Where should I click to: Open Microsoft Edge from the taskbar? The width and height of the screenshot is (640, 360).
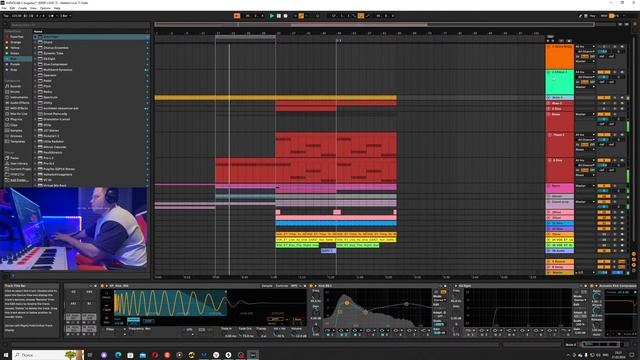pyautogui.click(x=118, y=355)
